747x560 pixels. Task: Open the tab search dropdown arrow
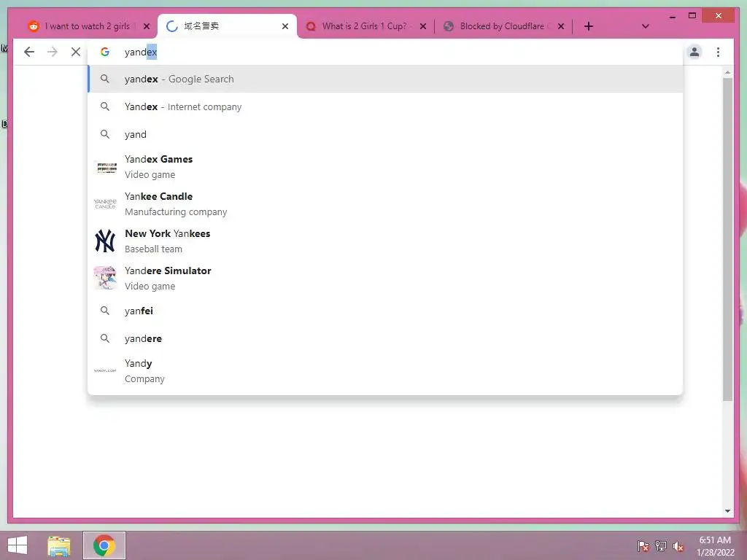645,26
